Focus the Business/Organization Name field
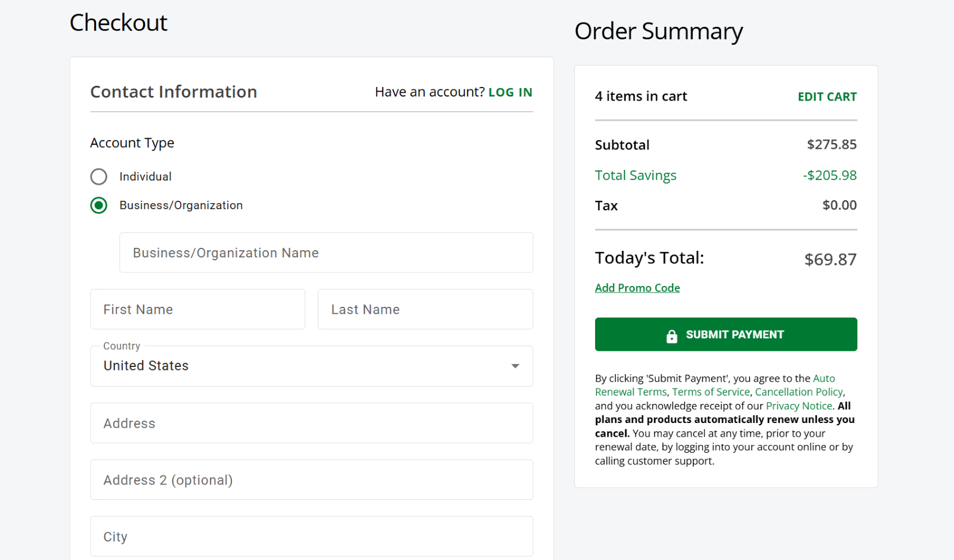This screenshot has width=954, height=560. point(326,253)
